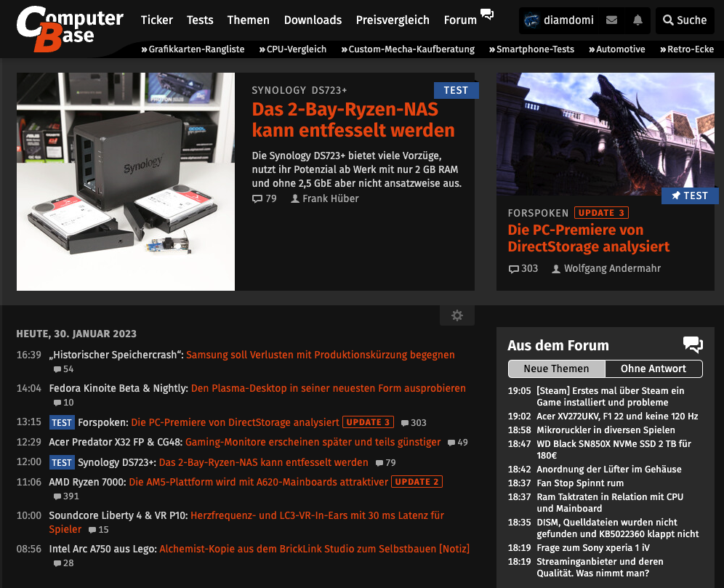The image size is (724, 588).
Task: Click the 10 comments icon under Fedora Kinoite
Action: click(63, 403)
